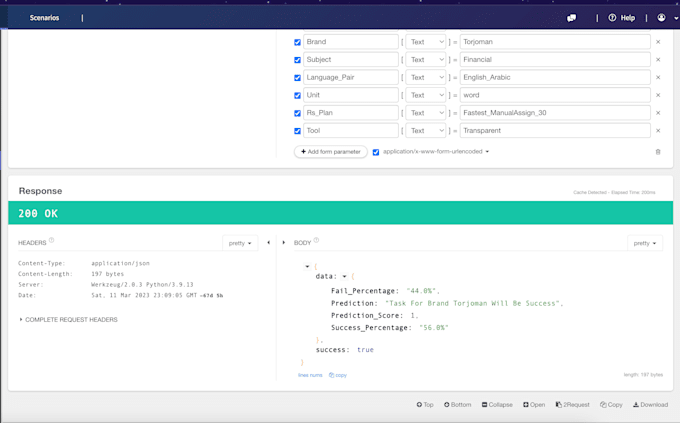Viewport: 680px width, 423px height.
Task: Jump to Bottom of response
Action: pos(458,404)
